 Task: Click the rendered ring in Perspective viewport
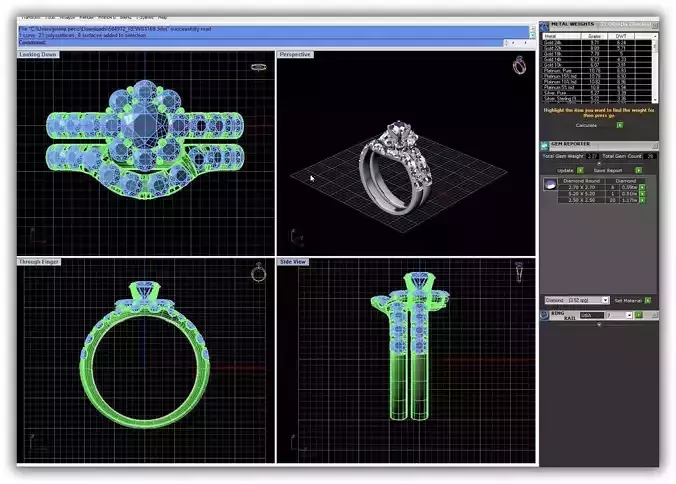pyautogui.click(x=394, y=168)
